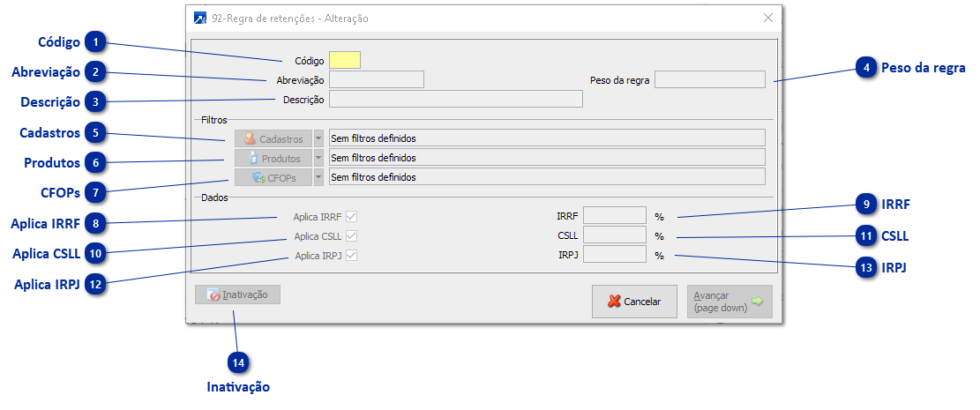Click the Abreviação text field
This screenshot has width=980, height=410.
(376, 79)
